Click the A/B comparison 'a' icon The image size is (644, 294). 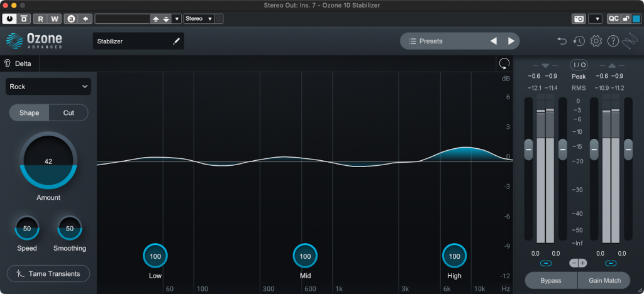point(71,18)
